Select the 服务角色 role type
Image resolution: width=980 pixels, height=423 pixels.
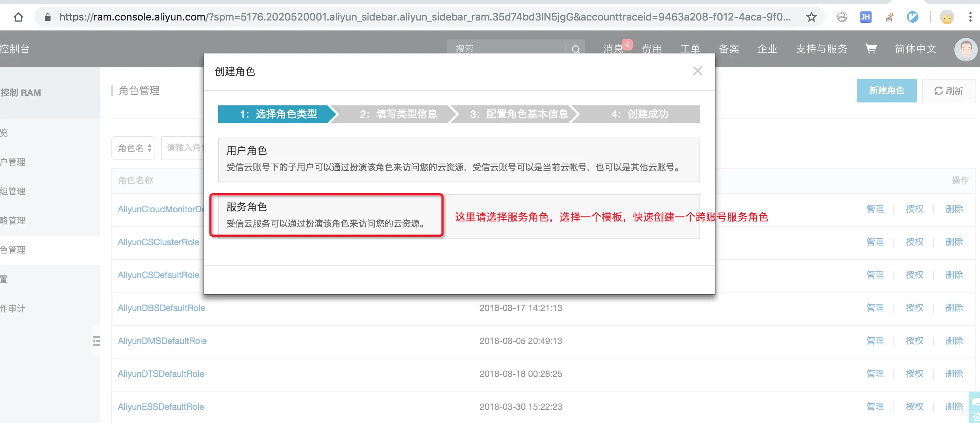326,215
